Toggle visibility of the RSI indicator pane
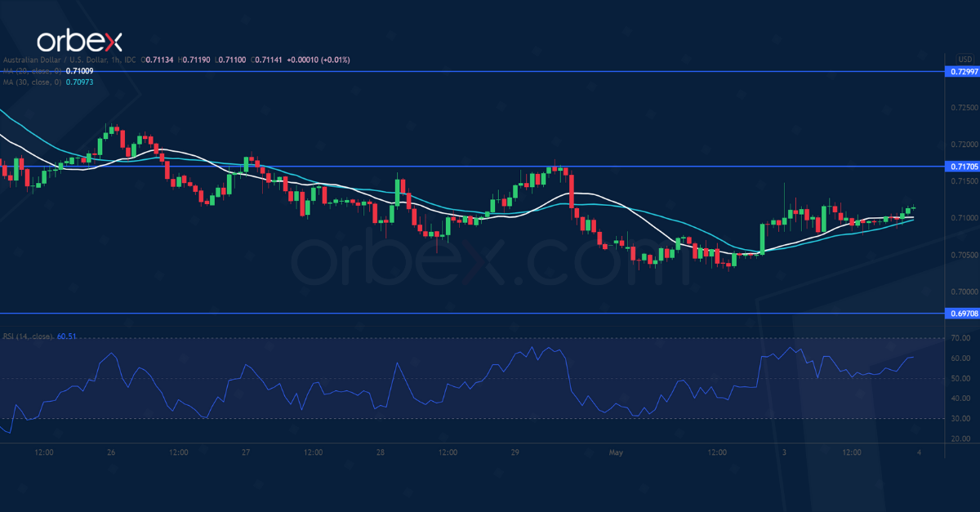Screen dimensions: 980x512 pos(26,335)
